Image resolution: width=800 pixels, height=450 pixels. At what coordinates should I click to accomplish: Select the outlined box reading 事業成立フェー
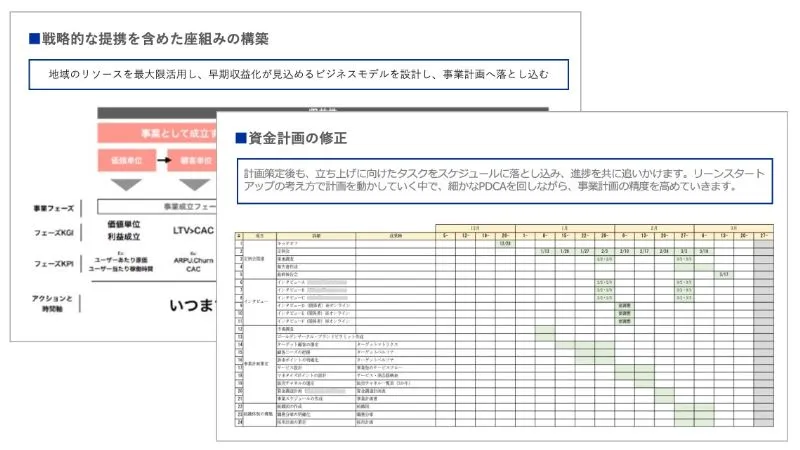coord(157,207)
